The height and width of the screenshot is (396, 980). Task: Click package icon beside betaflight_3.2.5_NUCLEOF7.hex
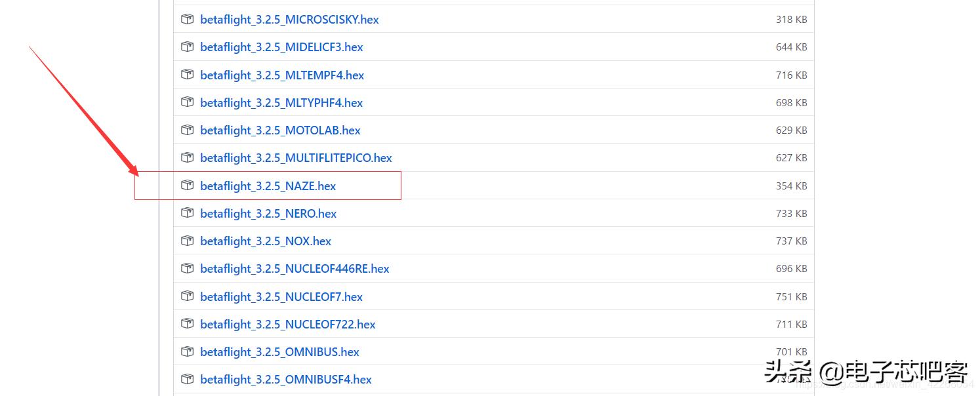coord(188,296)
